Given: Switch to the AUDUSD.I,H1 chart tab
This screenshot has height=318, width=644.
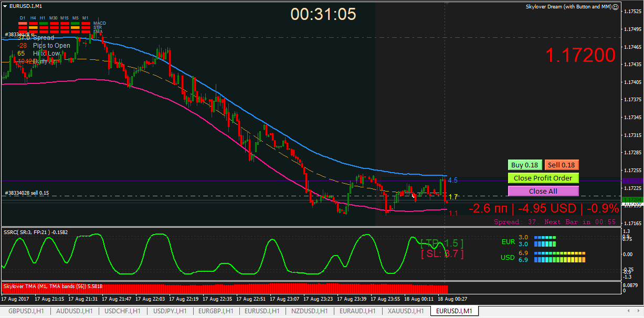Looking at the screenshot, I should (73, 311).
